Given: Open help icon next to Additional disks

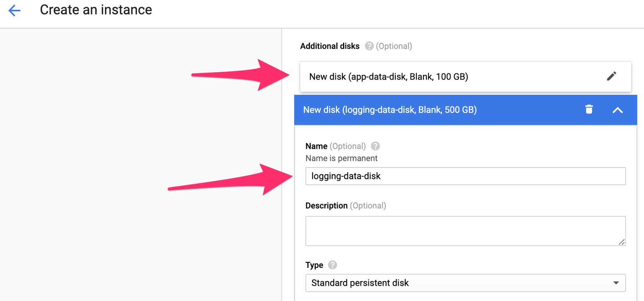Looking at the screenshot, I should [369, 46].
